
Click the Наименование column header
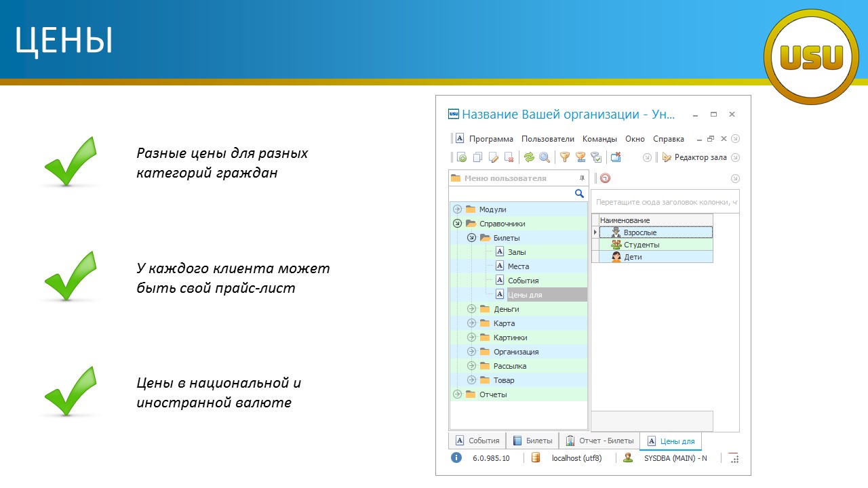(x=656, y=220)
